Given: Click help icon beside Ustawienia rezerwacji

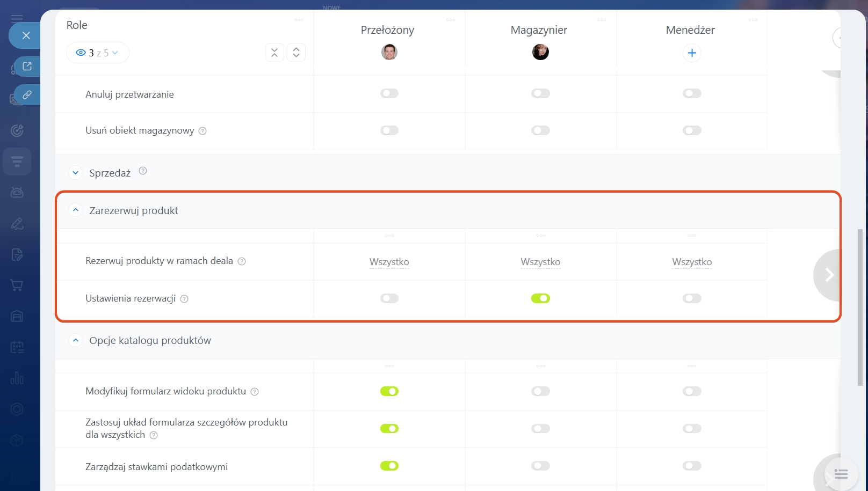Looking at the screenshot, I should click(x=184, y=299).
